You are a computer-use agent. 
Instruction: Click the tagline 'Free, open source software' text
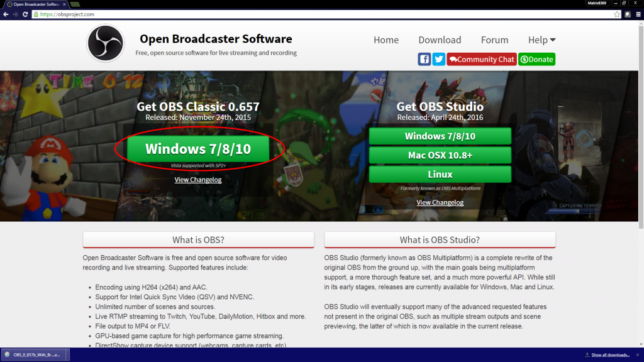click(x=216, y=53)
